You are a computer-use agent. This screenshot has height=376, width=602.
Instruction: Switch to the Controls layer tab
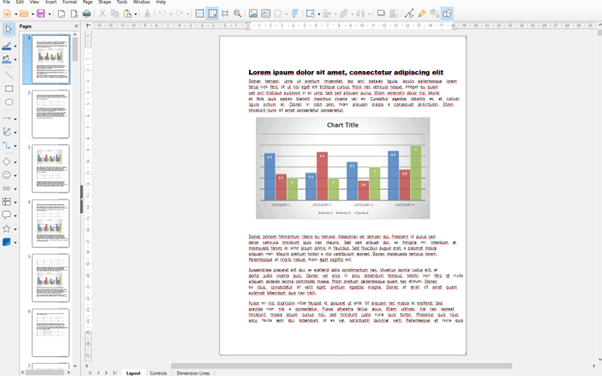click(158, 373)
